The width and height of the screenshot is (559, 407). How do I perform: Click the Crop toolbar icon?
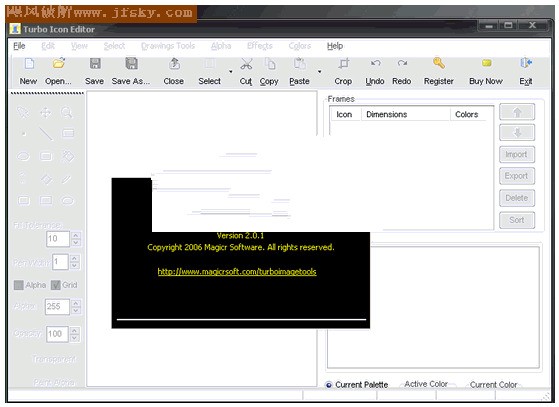[x=344, y=63]
